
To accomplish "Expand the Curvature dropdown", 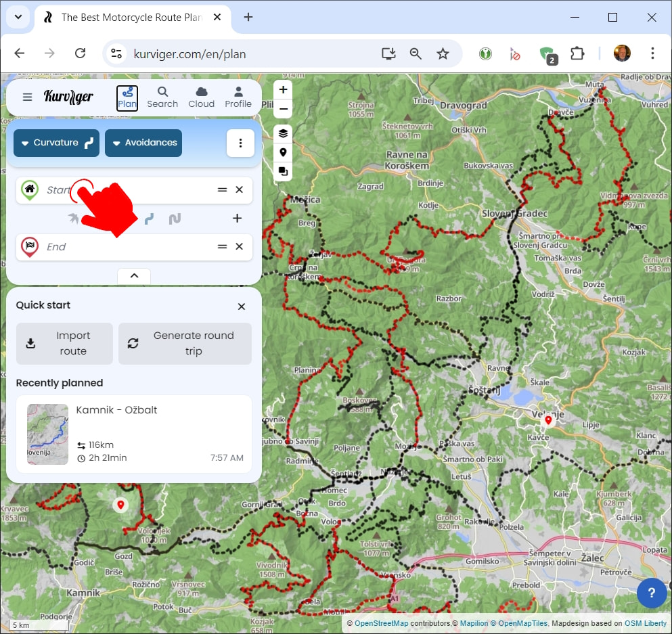I will coord(57,143).
